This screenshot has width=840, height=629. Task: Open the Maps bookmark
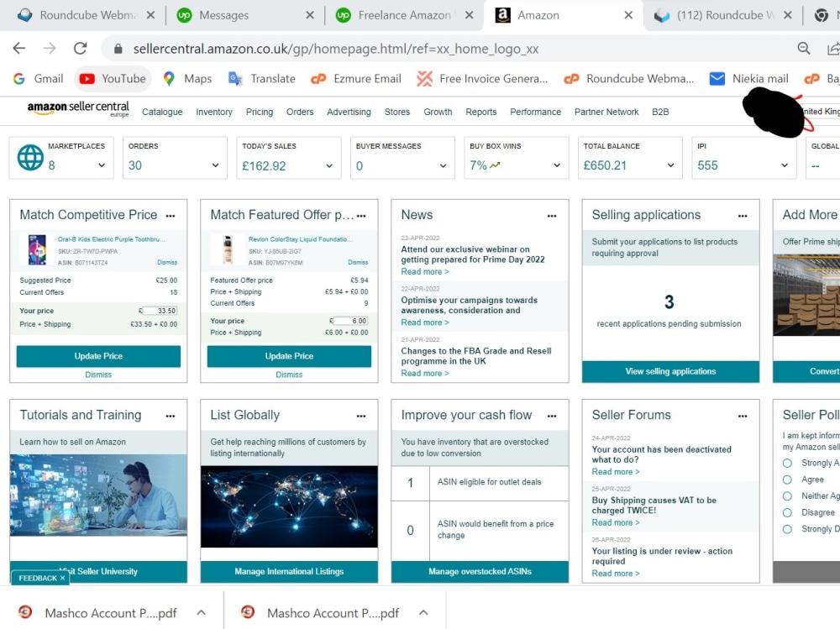(x=187, y=79)
